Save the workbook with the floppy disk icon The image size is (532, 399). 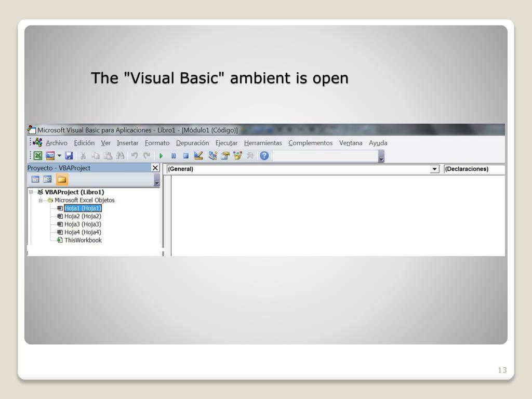tap(69, 156)
